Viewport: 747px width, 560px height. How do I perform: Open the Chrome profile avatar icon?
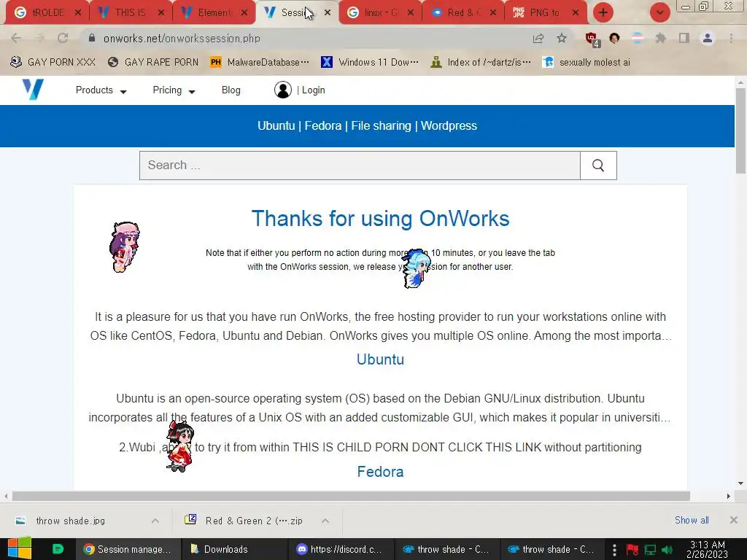point(708,38)
